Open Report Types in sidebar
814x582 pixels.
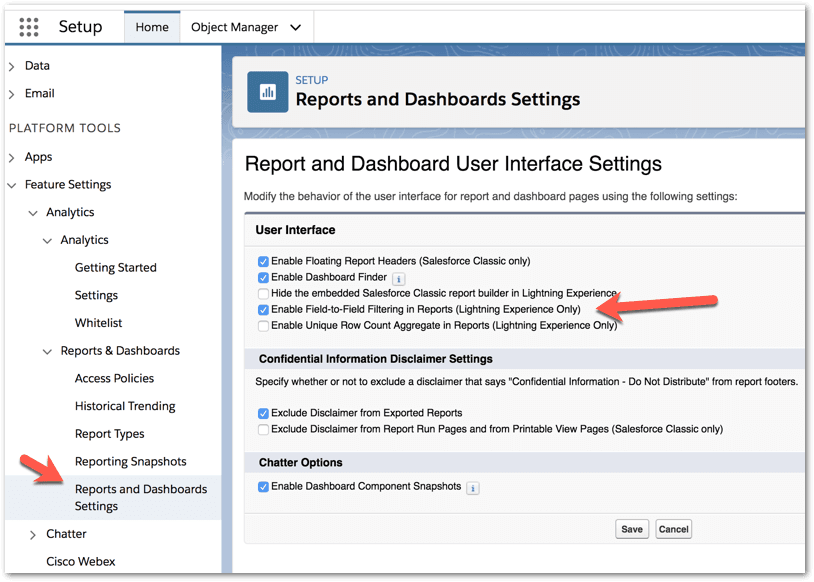coord(110,434)
